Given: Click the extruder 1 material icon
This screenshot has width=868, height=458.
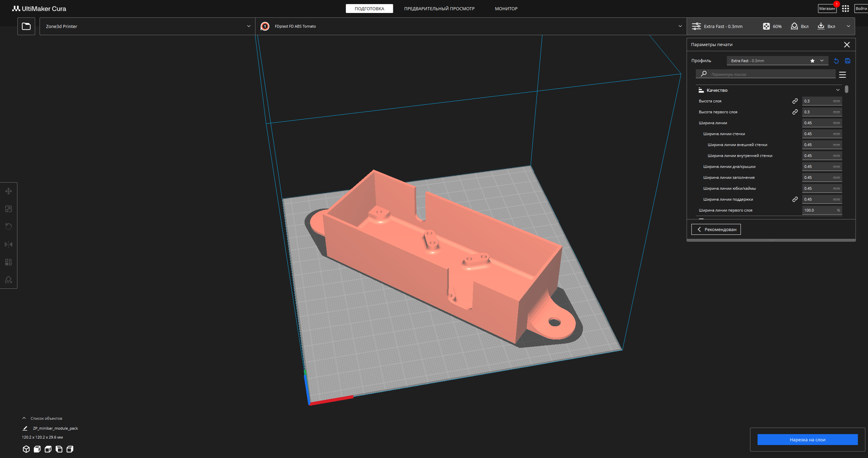Looking at the screenshot, I should point(265,26).
